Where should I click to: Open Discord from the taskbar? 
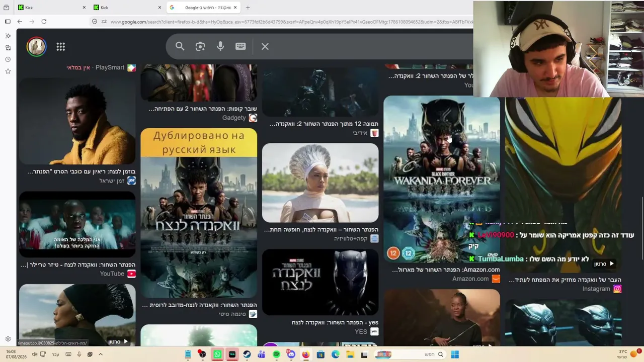pyautogui.click(x=291, y=354)
